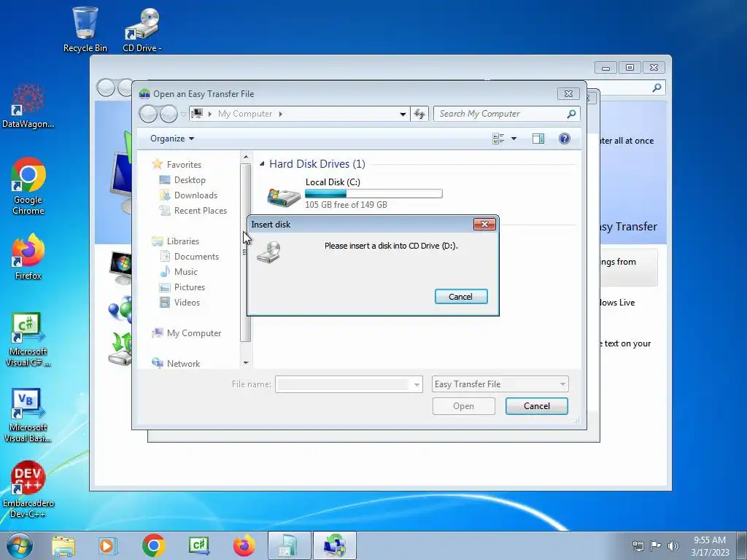Click the volume speaker tray icon
Viewport: 747px width, 560px height.
tap(673, 545)
